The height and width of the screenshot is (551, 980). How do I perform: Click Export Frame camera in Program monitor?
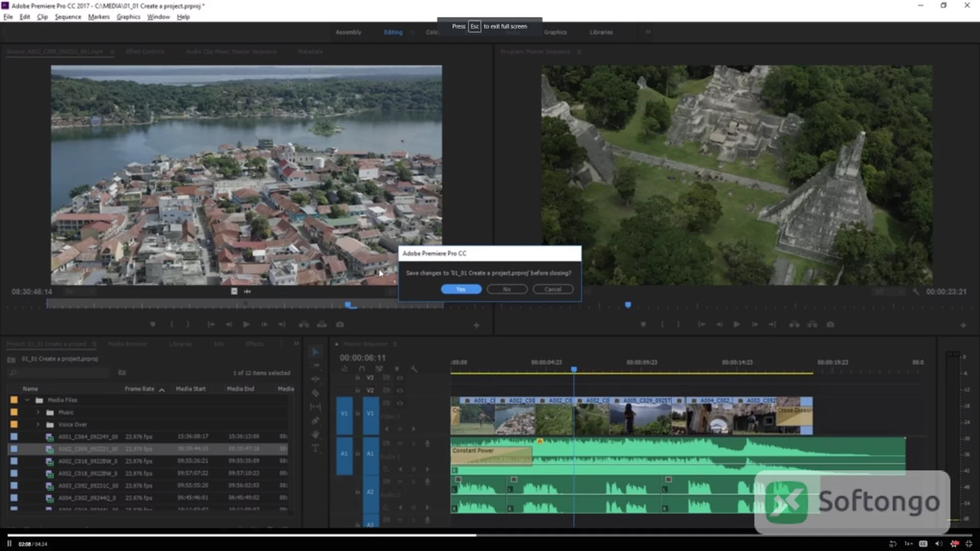point(830,324)
